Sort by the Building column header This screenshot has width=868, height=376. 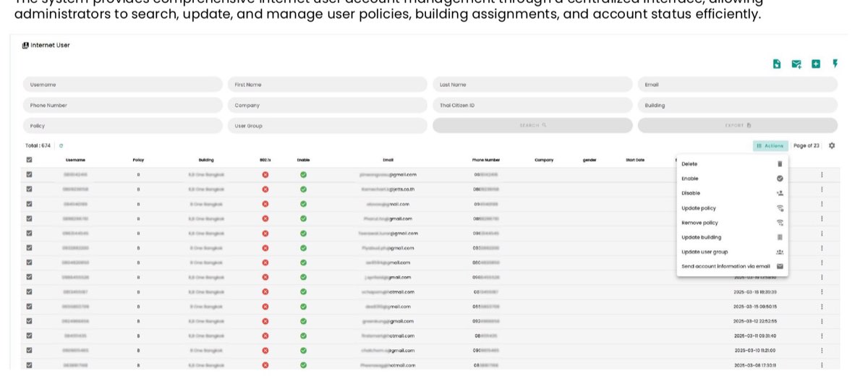tap(206, 160)
